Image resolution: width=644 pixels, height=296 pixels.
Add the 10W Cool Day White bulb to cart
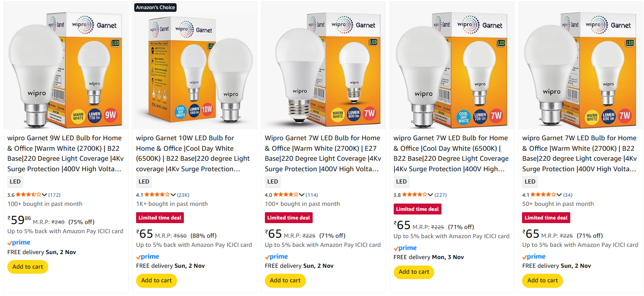tap(157, 281)
